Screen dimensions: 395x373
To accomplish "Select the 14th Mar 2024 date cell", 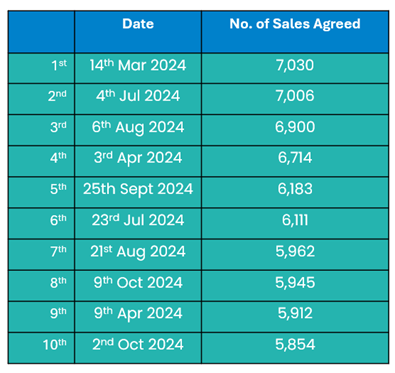I will point(138,68).
